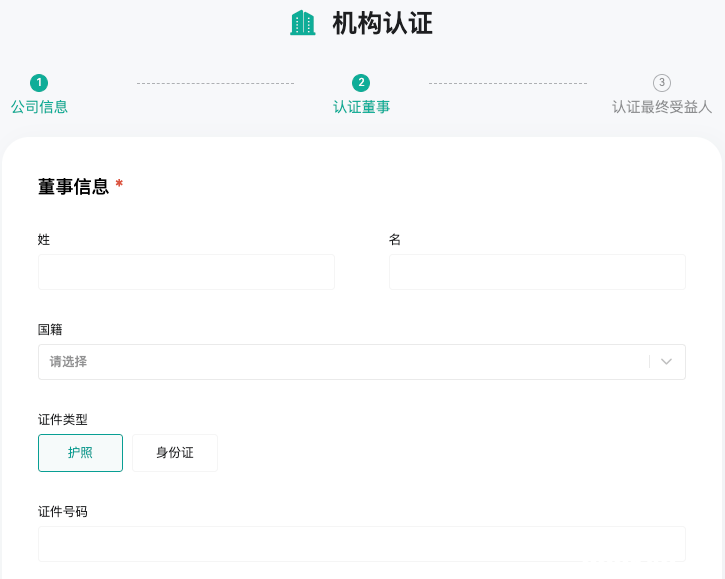
Task: Open the 国籍 请选择 dropdown
Action: (x=340, y=362)
